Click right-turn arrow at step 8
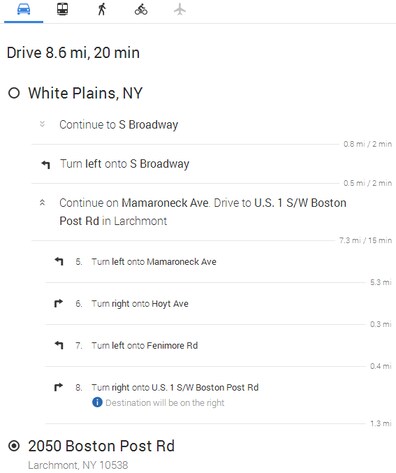The height and width of the screenshot is (473, 396). pyautogui.click(x=58, y=387)
